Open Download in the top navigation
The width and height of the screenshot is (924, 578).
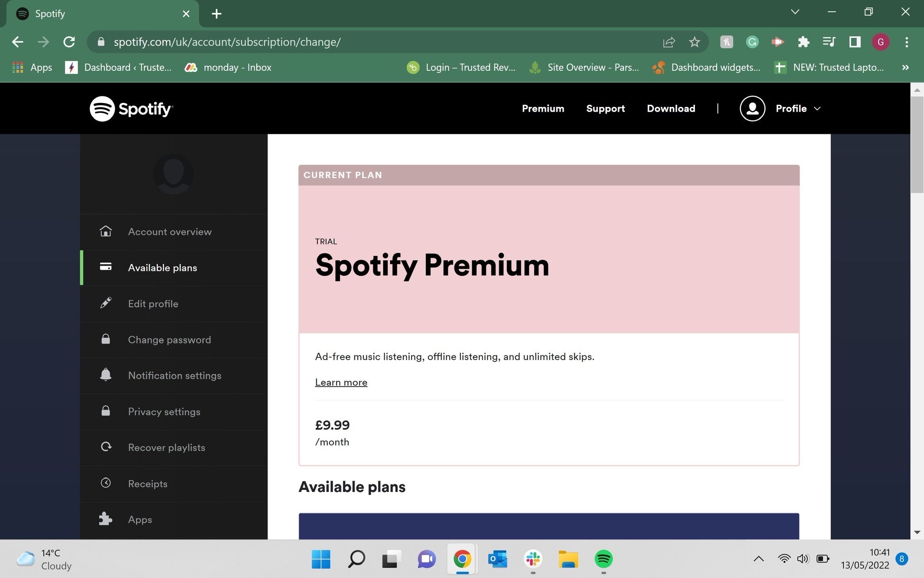[x=671, y=109]
